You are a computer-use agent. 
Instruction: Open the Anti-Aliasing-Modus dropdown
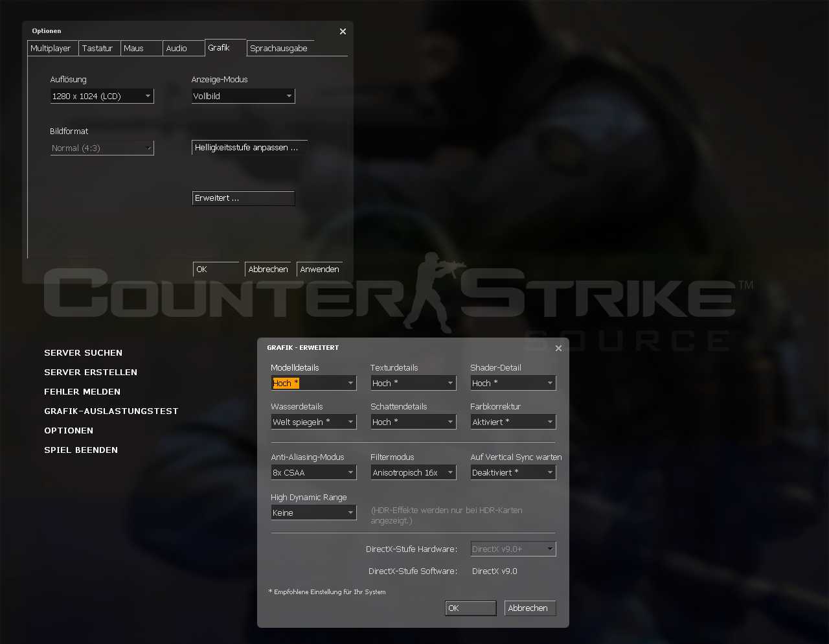(x=313, y=472)
